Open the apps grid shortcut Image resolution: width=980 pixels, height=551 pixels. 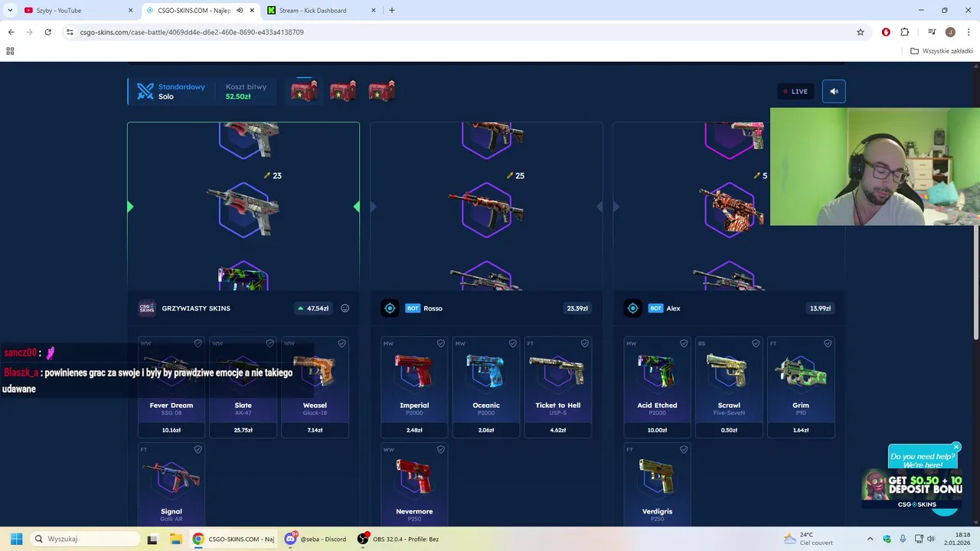10,51
